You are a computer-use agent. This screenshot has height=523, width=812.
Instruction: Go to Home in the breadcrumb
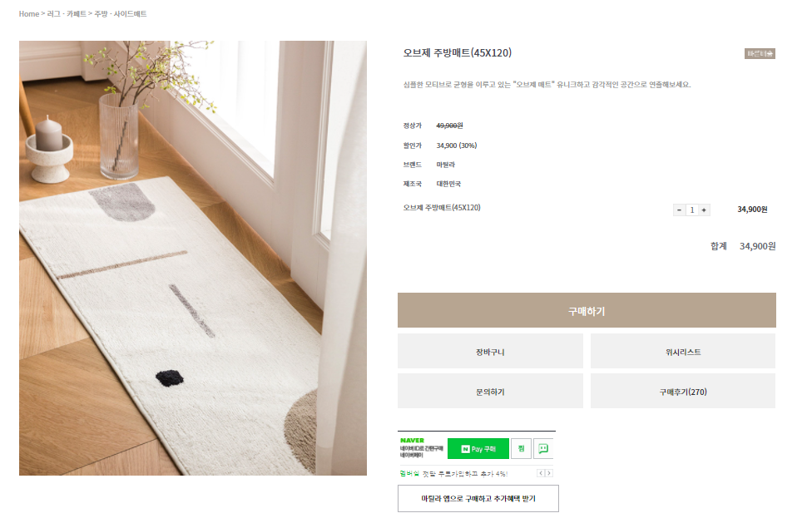point(29,14)
